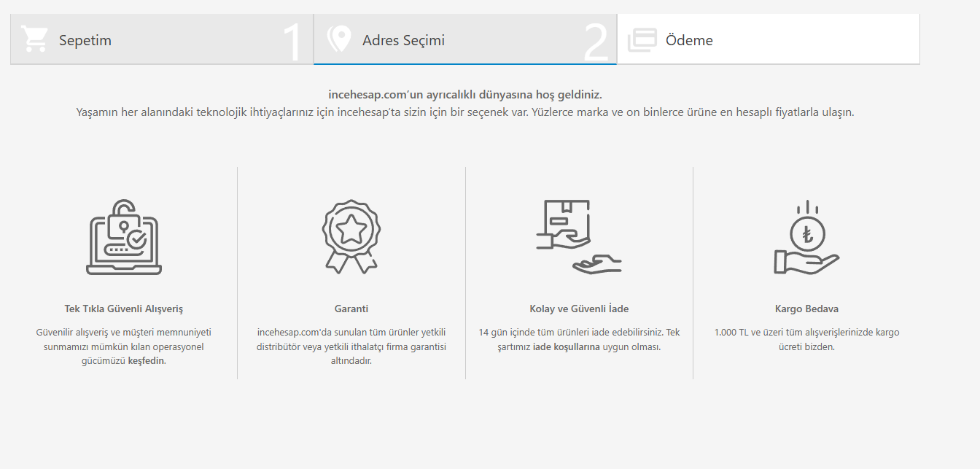The height and width of the screenshot is (469, 980).
Task: Select the 'Kargo Bedava' heading
Action: [x=806, y=309]
